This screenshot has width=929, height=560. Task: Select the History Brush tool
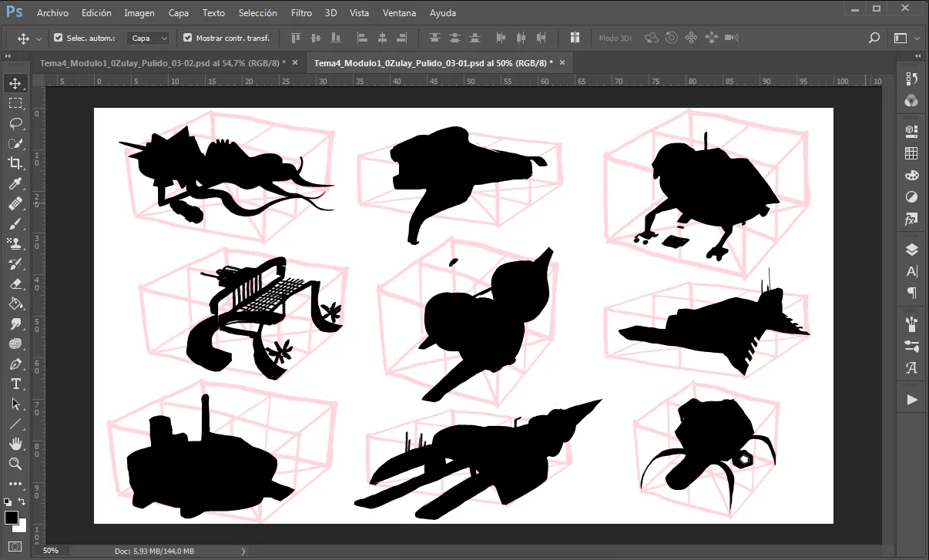[15, 263]
